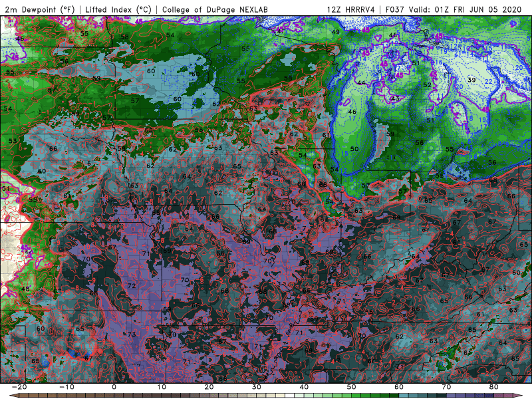The image size is (532, 399).
Task: Click the 52 dewpoint value in northern lower Michigan
Action: click(427, 85)
